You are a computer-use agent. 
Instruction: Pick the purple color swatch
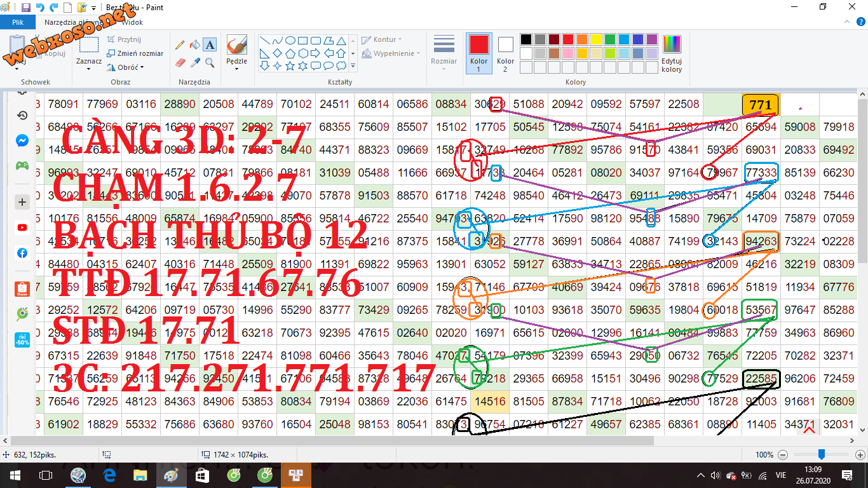[x=652, y=39]
